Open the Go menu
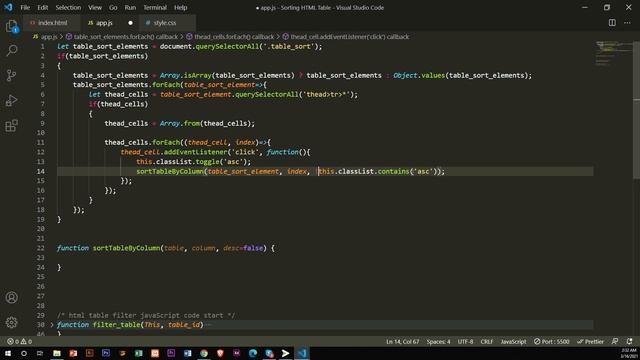This screenshot has height=360, width=640. click(x=113, y=7)
